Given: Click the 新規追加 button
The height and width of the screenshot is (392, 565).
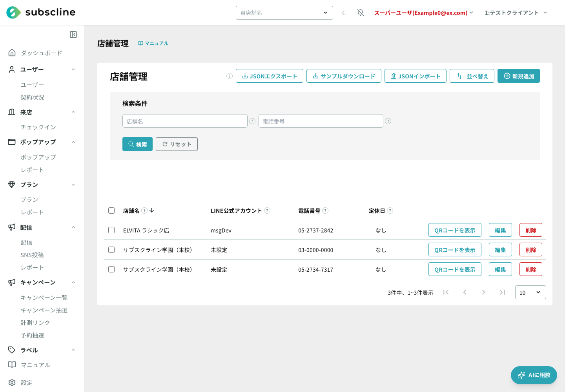Looking at the screenshot, I should point(519,76).
